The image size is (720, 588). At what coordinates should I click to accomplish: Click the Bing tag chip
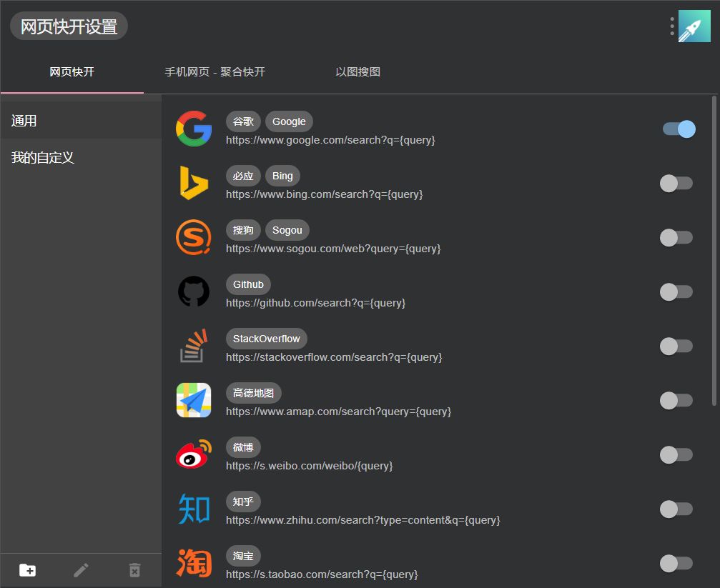point(282,175)
